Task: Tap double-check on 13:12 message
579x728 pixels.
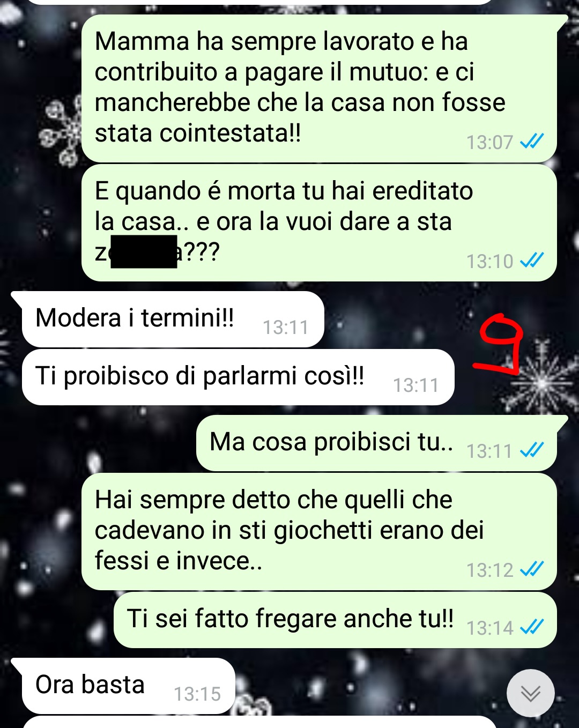Action: pyautogui.click(x=532, y=569)
